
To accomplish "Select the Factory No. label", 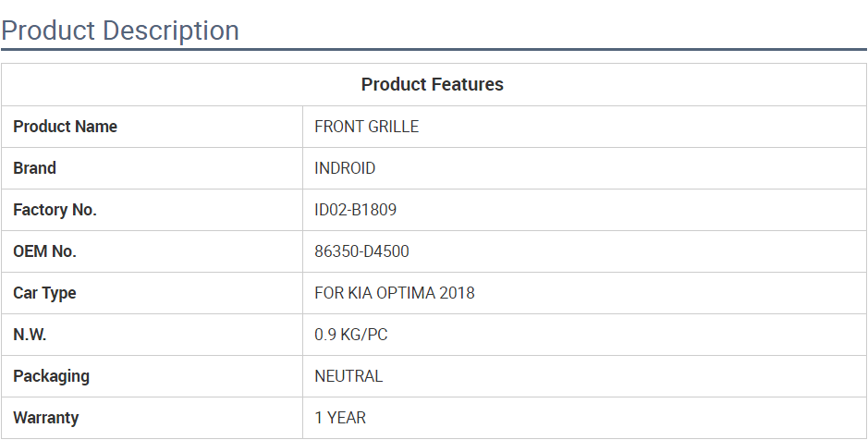I will (x=55, y=210).
